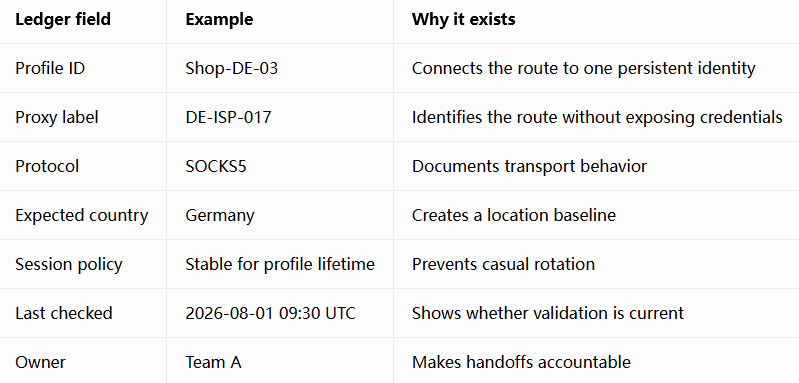
Task: Click the 'Example' column header
Action: 219,19
